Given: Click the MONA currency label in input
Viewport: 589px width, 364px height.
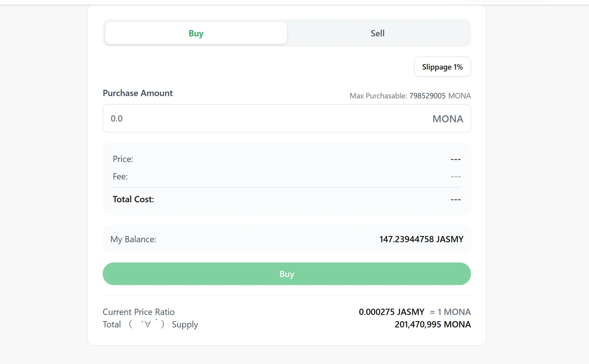Looking at the screenshot, I should (448, 119).
